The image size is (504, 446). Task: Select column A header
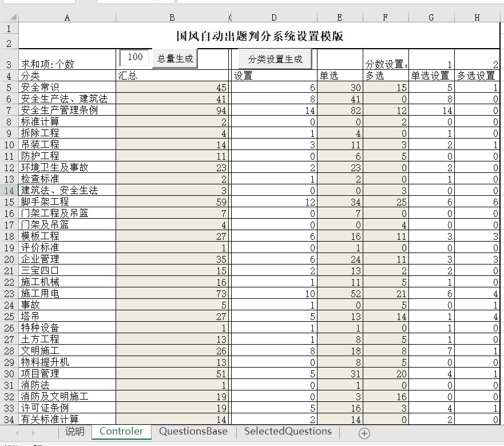(67, 17)
